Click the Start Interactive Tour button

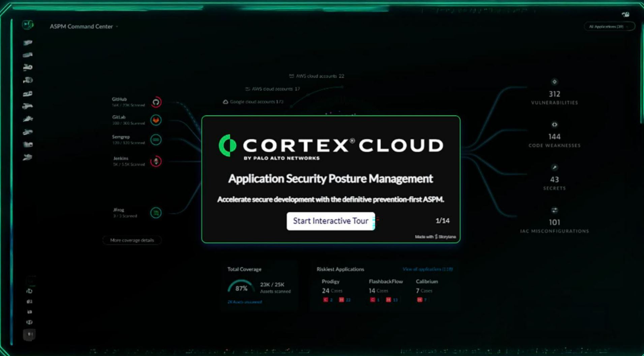pyautogui.click(x=330, y=221)
